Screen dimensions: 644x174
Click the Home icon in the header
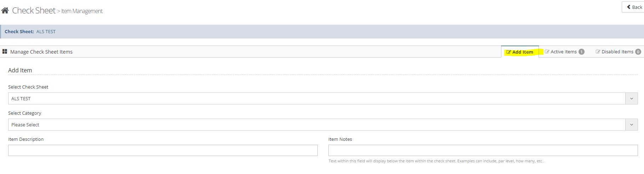tap(5, 11)
